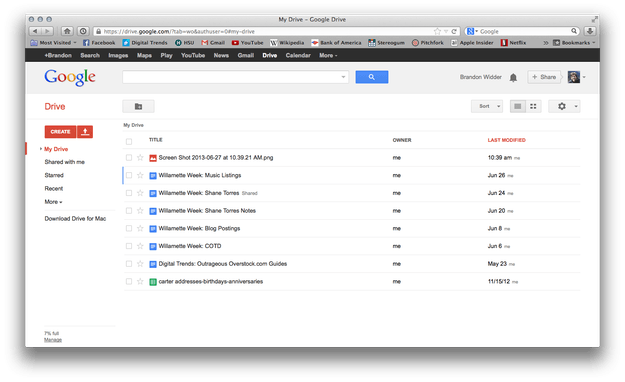Check the Willamette Week: Music Listings box

(x=129, y=175)
